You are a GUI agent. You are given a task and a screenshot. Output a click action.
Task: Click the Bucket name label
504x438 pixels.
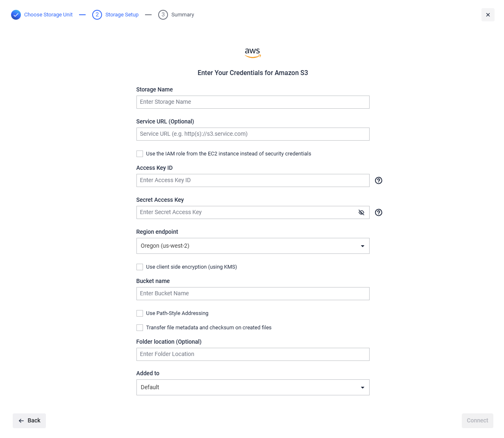coord(153,281)
